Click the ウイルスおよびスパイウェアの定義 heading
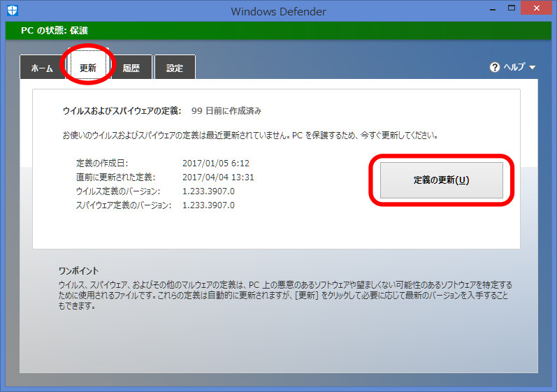Image resolution: width=557 pixels, height=392 pixels. click(x=122, y=111)
